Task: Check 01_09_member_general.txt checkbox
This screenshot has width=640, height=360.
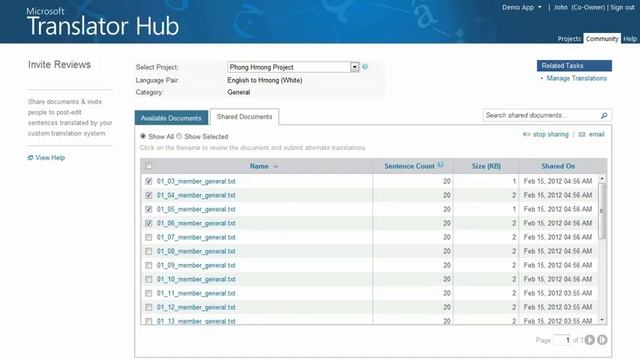Action: (x=149, y=265)
